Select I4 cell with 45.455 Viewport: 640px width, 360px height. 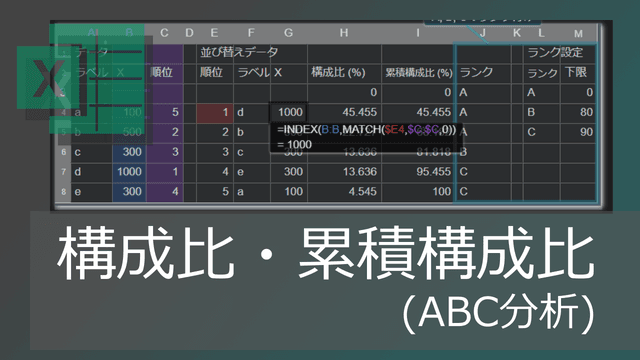click(x=418, y=113)
